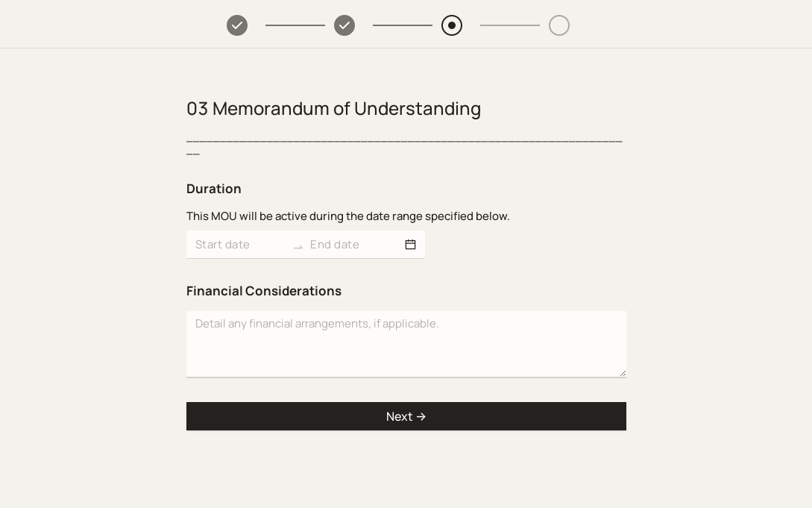The height and width of the screenshot is (508, 812).
Task: Click the connector line between steps one and two
Action: pyautogui.click(x=295, y=25)
